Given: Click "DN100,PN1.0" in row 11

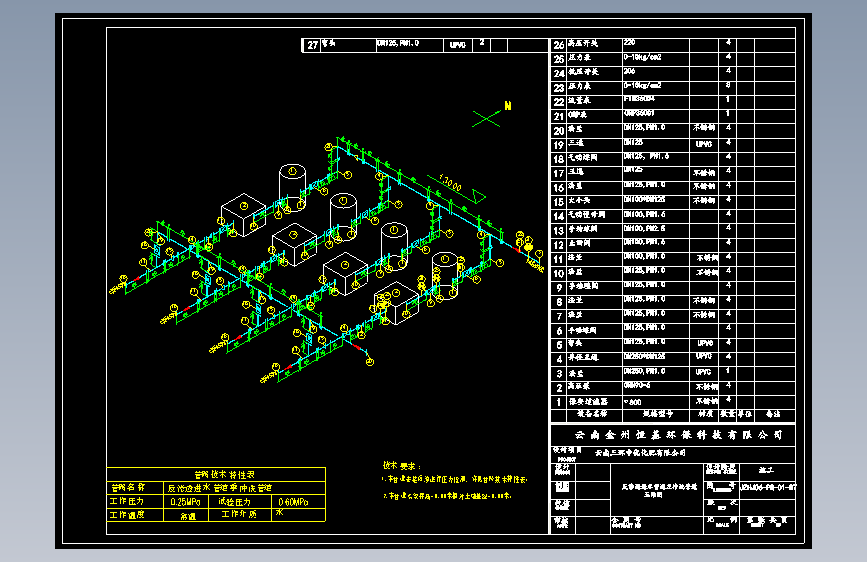Looking at the screenshot, I should (x=645, y=257).
